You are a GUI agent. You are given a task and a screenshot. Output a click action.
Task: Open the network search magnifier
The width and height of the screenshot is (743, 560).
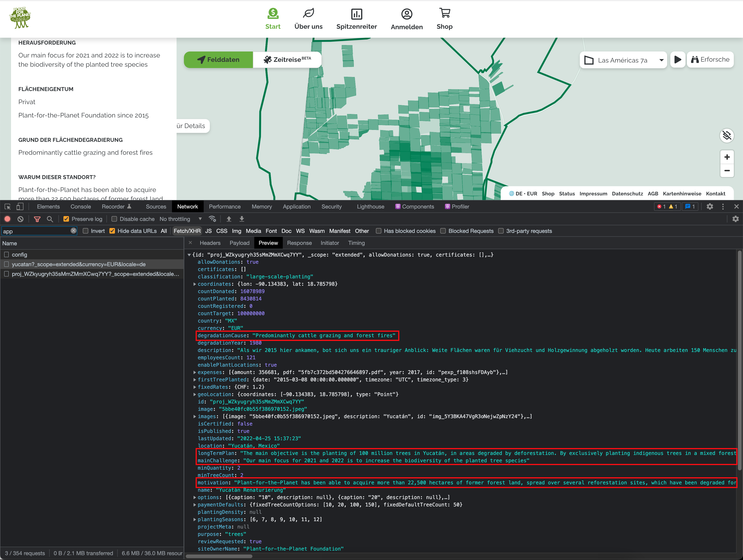(50, 219)
